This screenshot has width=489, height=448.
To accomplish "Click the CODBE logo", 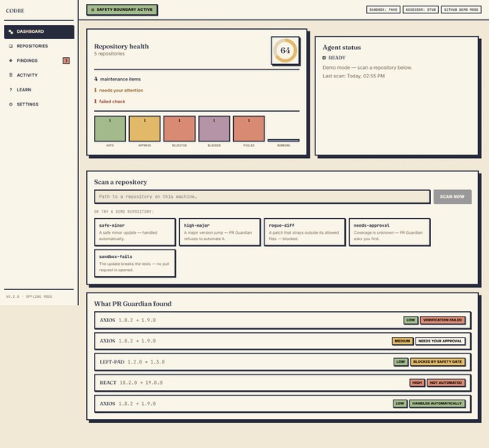I will (15, 11).
